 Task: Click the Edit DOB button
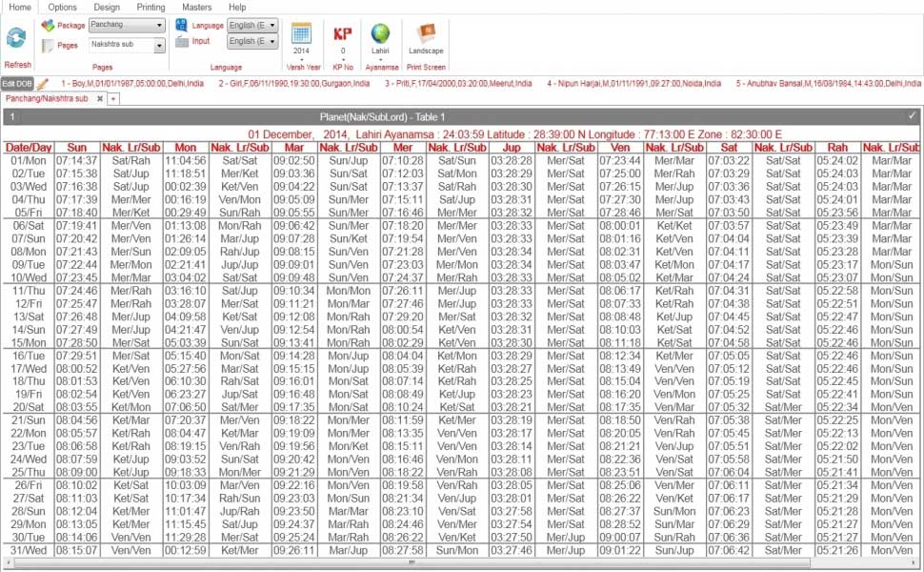coord(17,84)
